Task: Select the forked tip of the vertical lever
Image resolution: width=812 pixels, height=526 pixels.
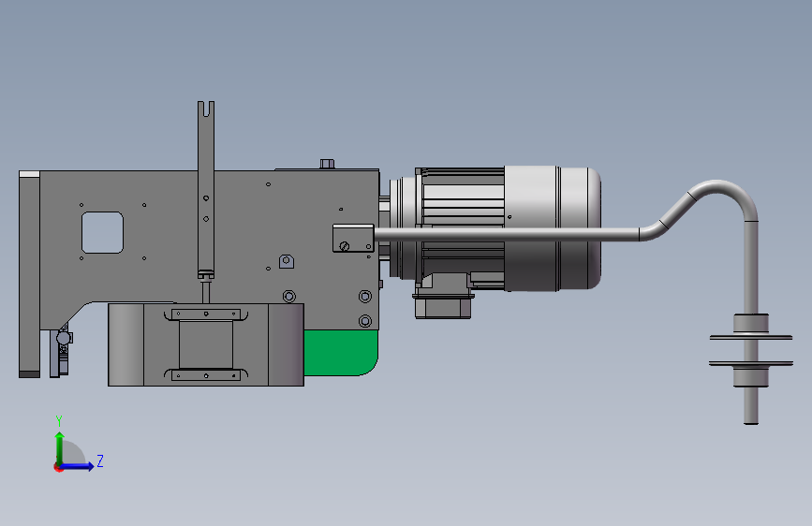Action: click(x=206, y=109)
